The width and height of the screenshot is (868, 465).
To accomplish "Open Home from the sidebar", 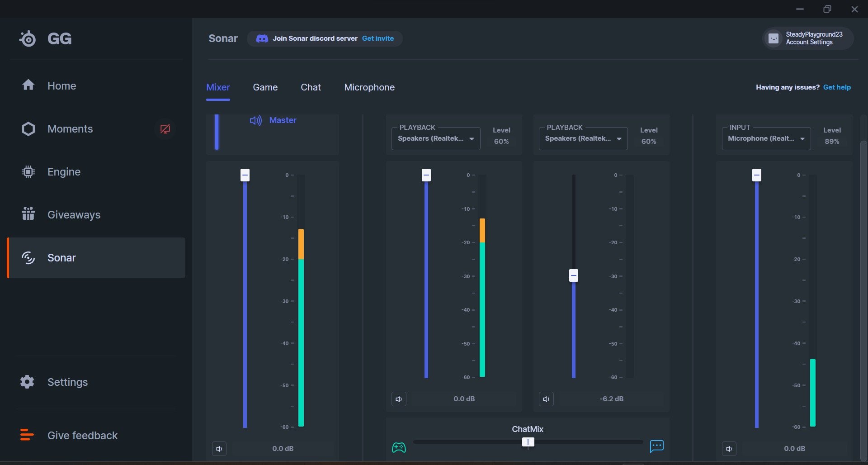I will (x=96, y=85).
